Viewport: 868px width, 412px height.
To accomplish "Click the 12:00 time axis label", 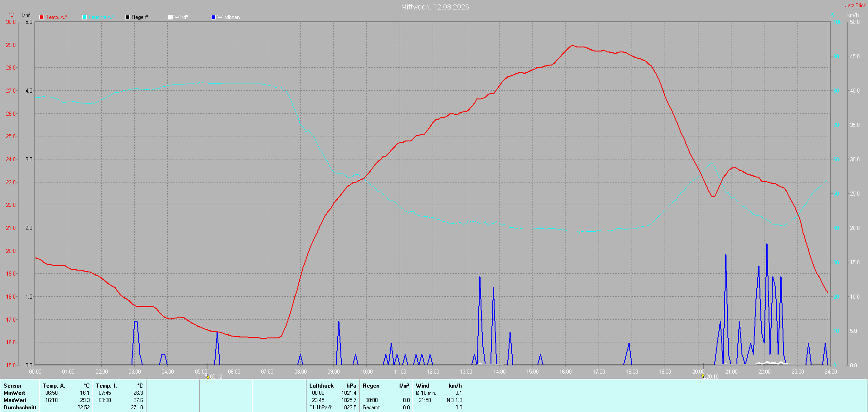I will click(x=433, y=372).
